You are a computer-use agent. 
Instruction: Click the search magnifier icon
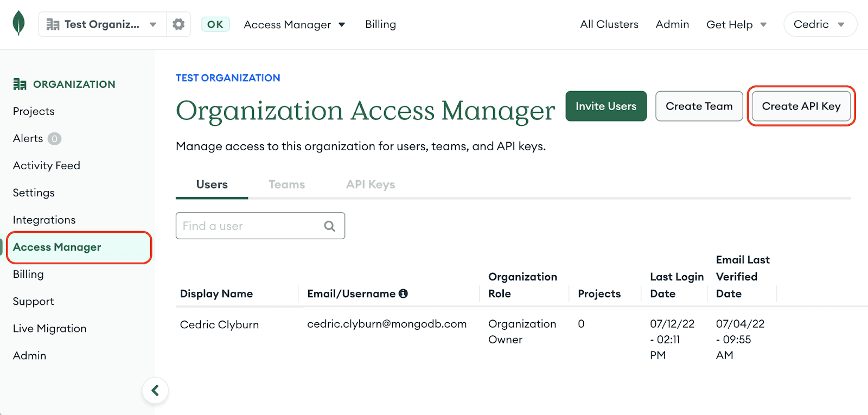329,226
